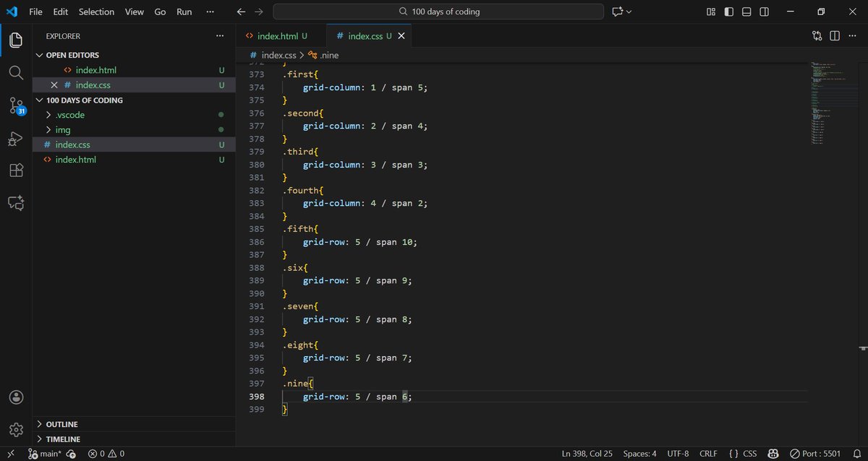Go back using the left arrow
The height and width of the screenshot is (461, 868).
pos(241,12)
